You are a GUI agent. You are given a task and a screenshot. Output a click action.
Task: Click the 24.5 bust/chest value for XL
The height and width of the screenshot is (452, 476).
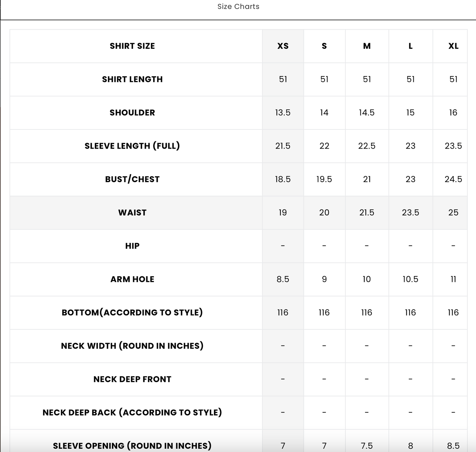pyautogui.click(x=453, y=179)
